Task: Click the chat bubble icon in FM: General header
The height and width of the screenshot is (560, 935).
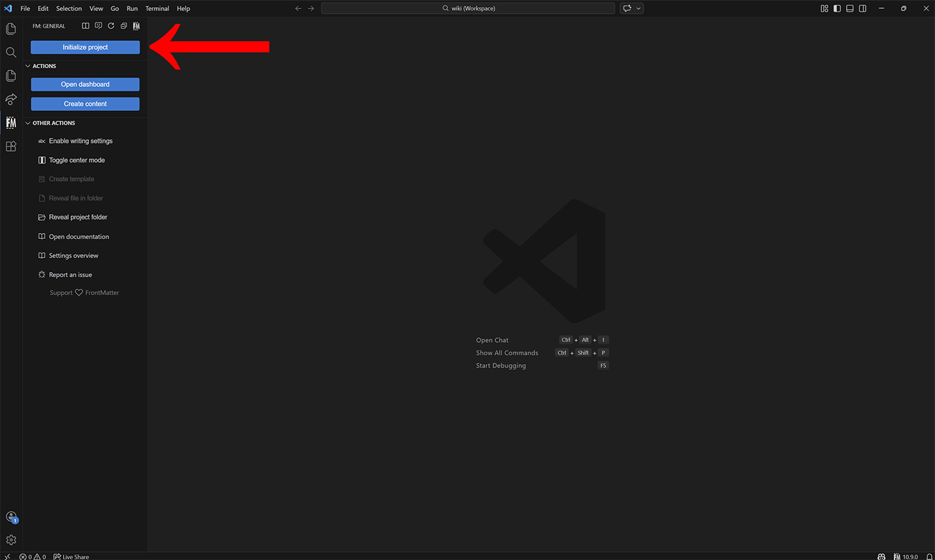Action: 98,26
